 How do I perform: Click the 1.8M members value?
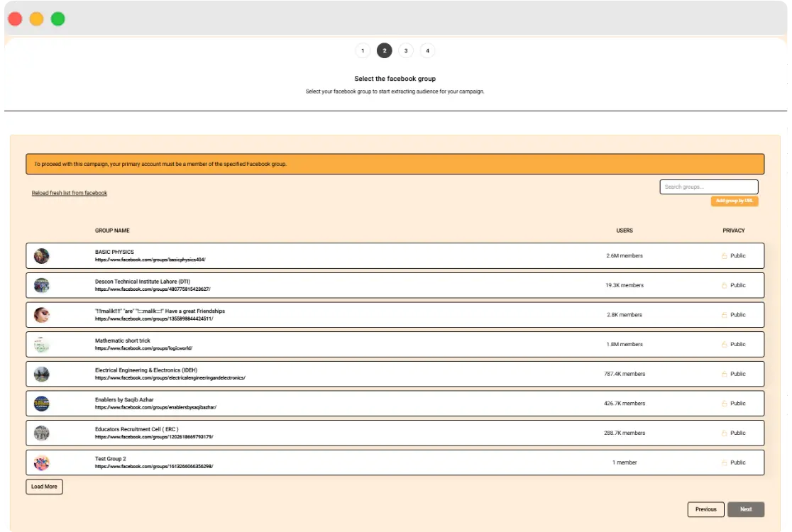point(625,345)
